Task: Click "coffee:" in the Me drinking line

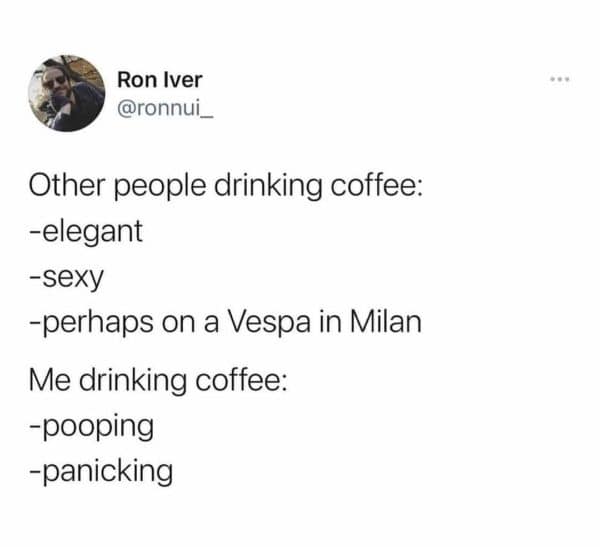Action: tap(242, 381)
